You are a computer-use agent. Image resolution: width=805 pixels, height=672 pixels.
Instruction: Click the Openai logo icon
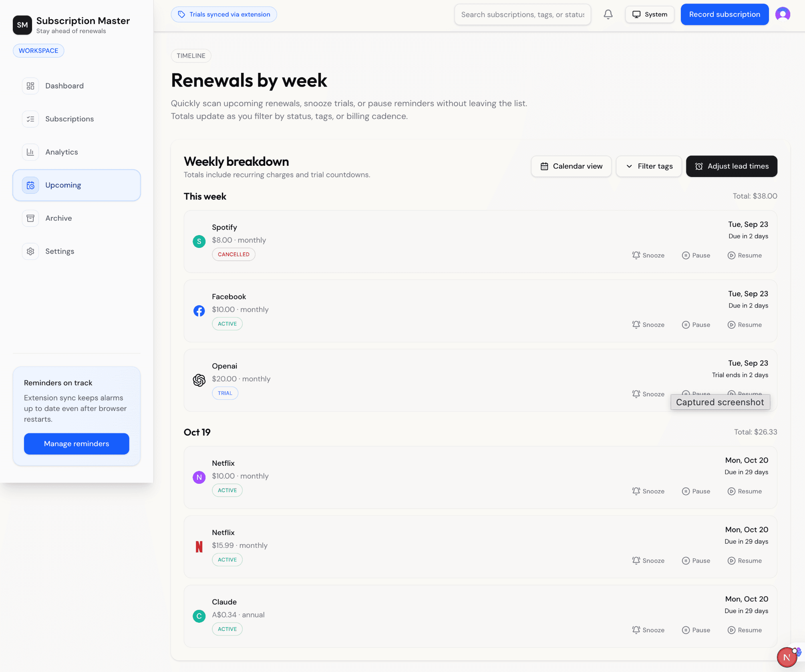pyautogui.click(x=199, y=380)
